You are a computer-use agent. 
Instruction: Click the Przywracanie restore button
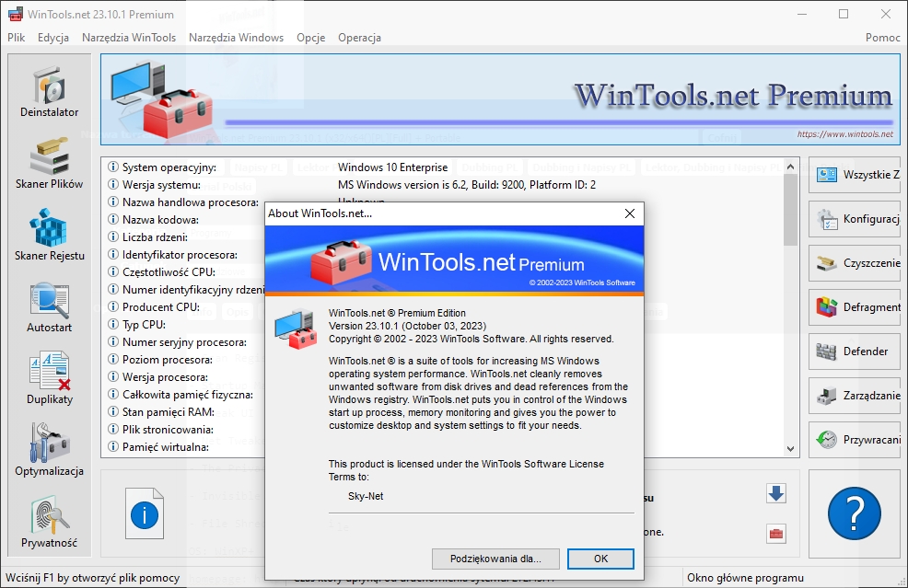point(855,439)
